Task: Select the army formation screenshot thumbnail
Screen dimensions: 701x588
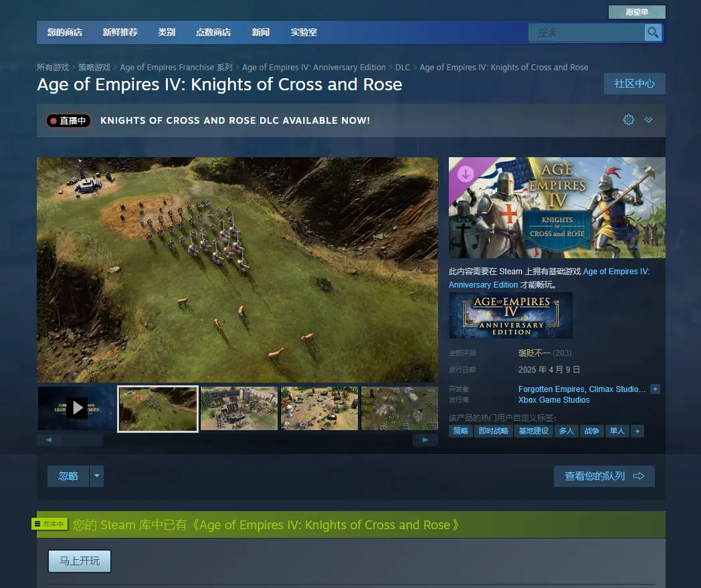Action: pos(399,408)
